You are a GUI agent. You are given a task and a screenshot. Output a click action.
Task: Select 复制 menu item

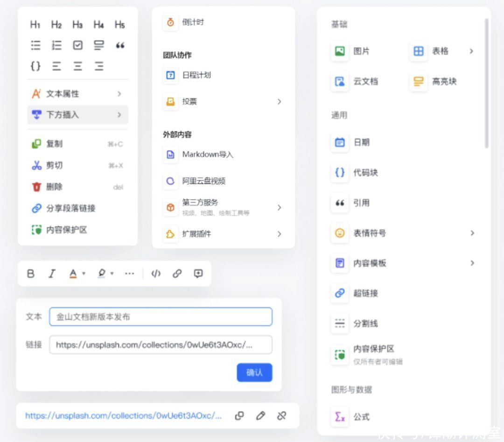77,144
